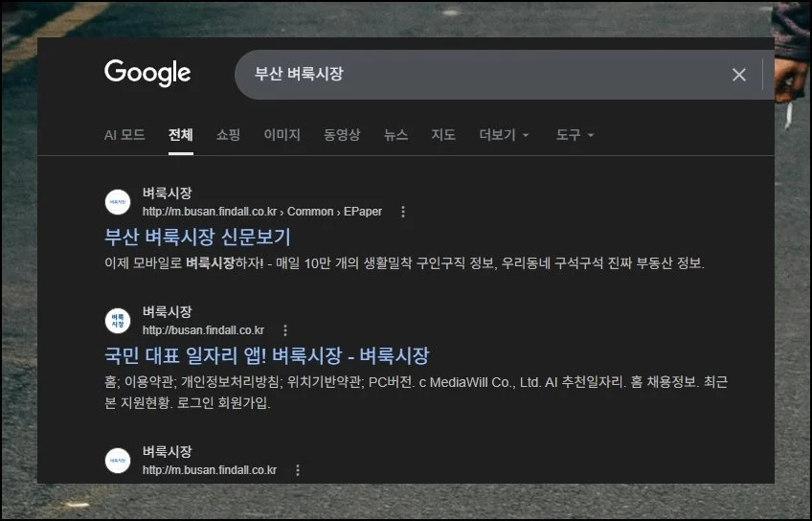Click the favicon of the third 벼룩시장 result
Viewport: 812px width, 521px height.
click(x=118, y=461)
